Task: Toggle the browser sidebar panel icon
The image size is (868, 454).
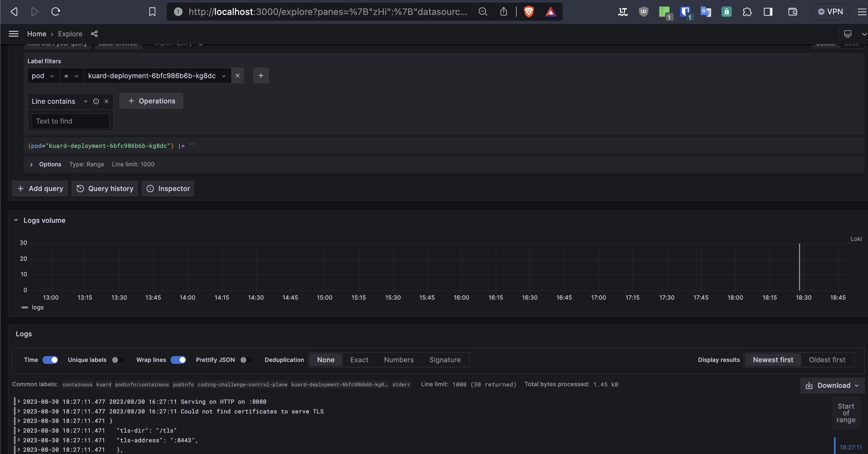Action: [x=768, y=12]
